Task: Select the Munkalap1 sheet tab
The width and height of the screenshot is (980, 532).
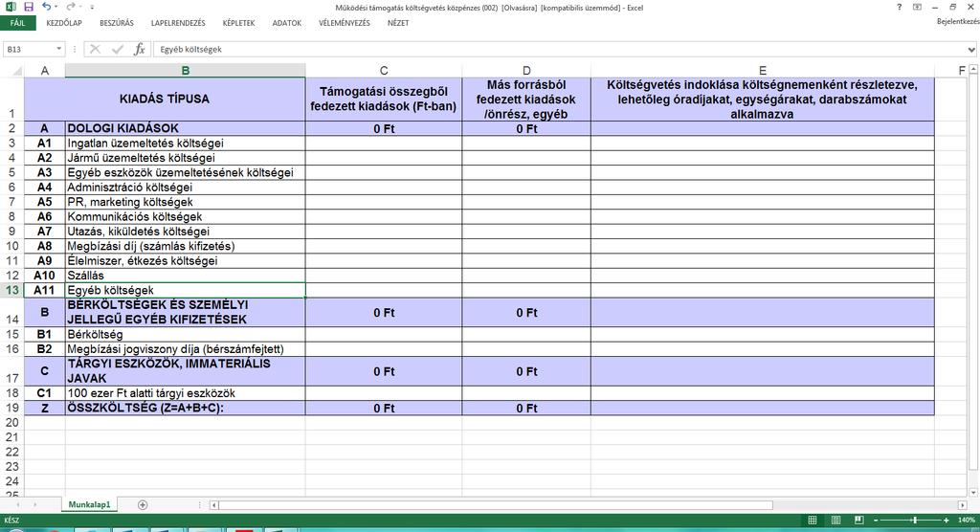Action: 89,504
